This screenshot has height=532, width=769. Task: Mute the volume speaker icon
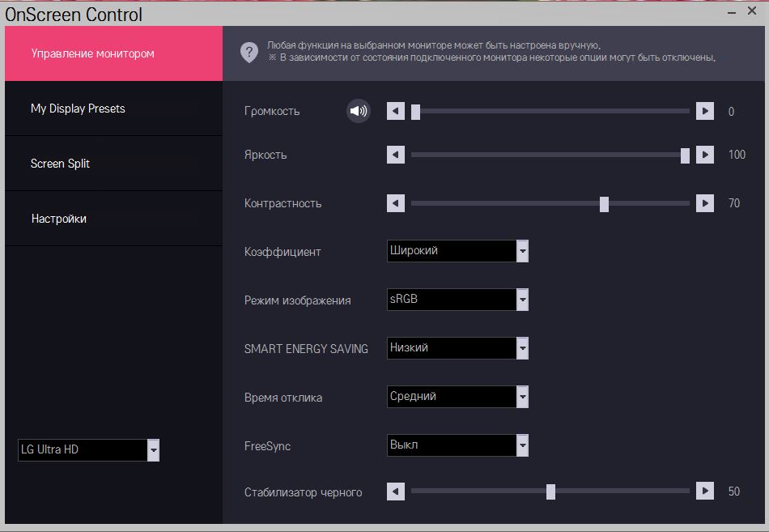358,111
